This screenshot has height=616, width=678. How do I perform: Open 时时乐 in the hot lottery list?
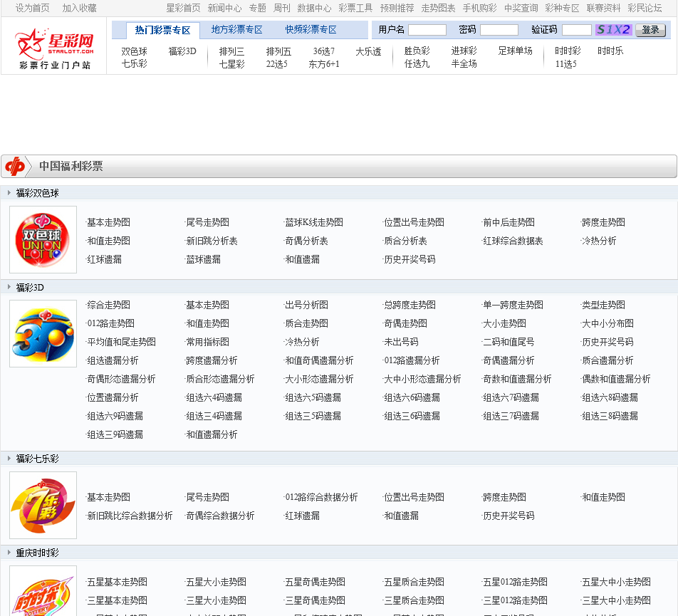pos(610,51)
